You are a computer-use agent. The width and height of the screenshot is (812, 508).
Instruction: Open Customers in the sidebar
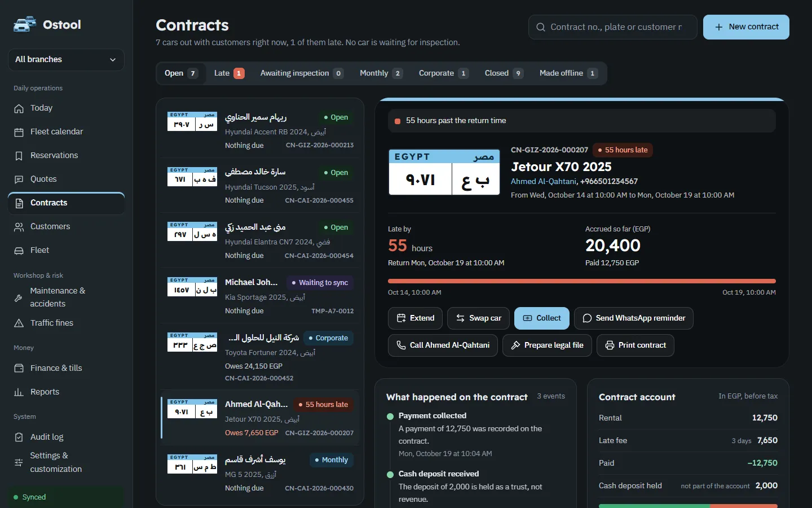pos(66,226)
